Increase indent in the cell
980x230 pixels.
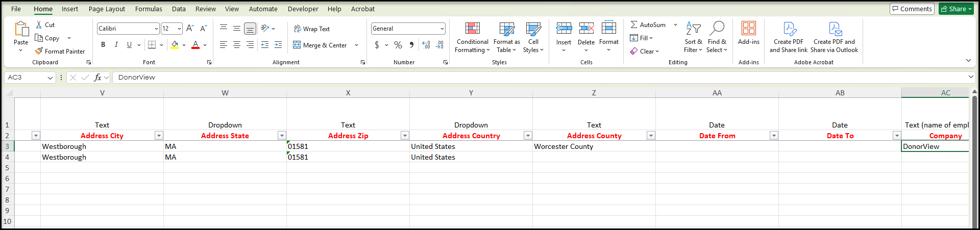(278, 45)
